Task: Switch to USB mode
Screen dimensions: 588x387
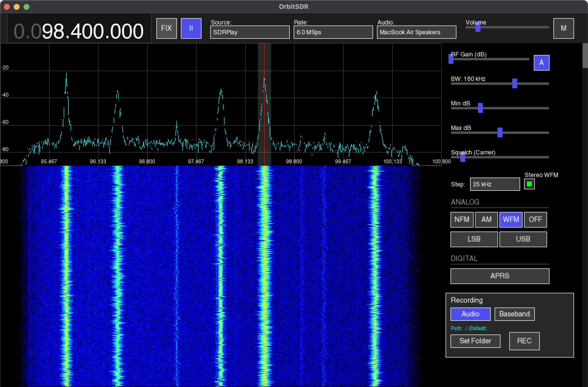Action: [x=523, y=239]
